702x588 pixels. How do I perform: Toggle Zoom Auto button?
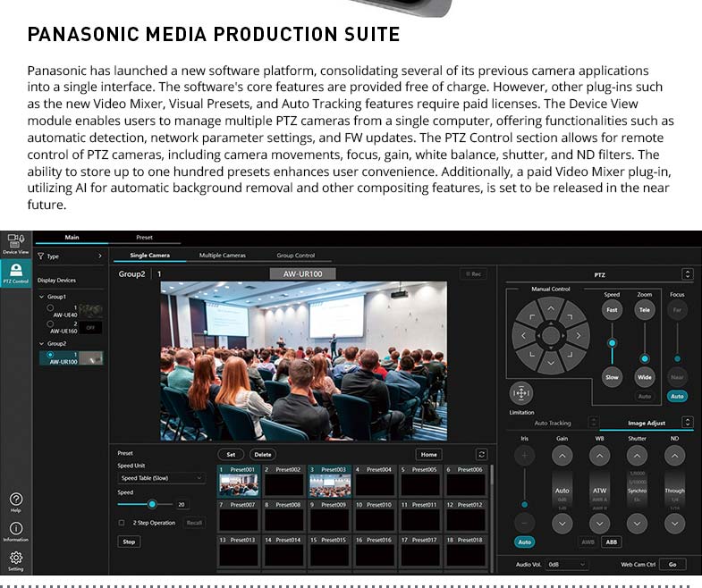[x=644, y=396]
